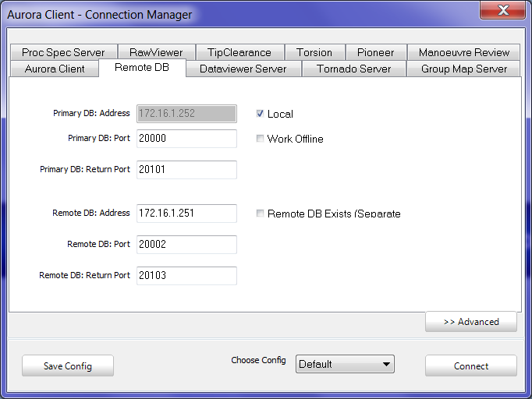Switch to the Proc Spec Server tab
The width and height of the screenshot is (532, 399).
click(x=64, y=52)
